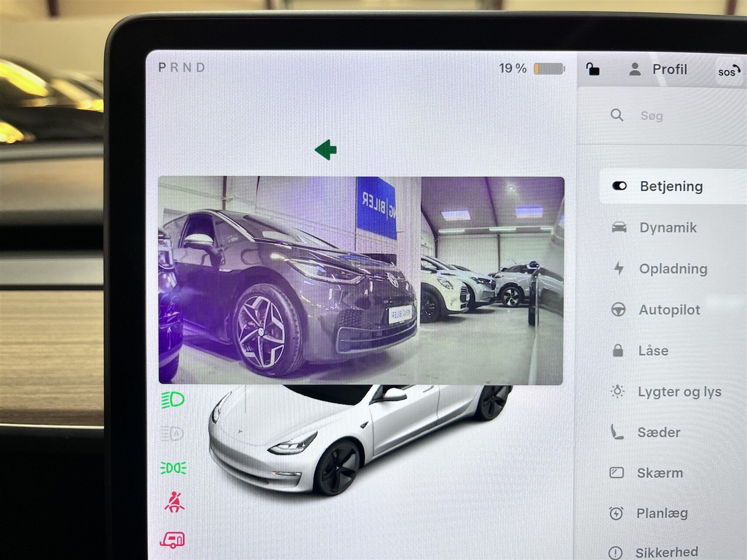Open the Dynamik settings section
The image size is (747, 560).
(667, 227)
